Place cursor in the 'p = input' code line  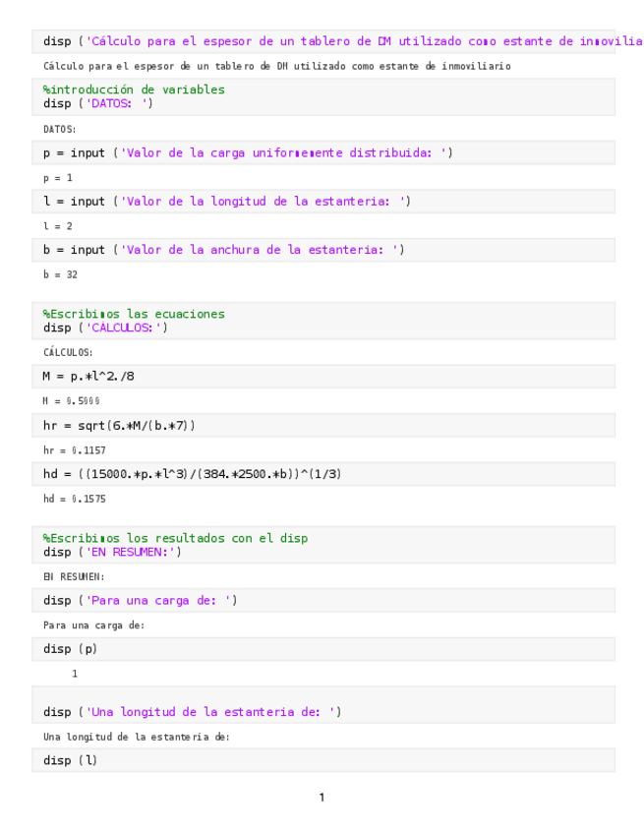point(248,152)
